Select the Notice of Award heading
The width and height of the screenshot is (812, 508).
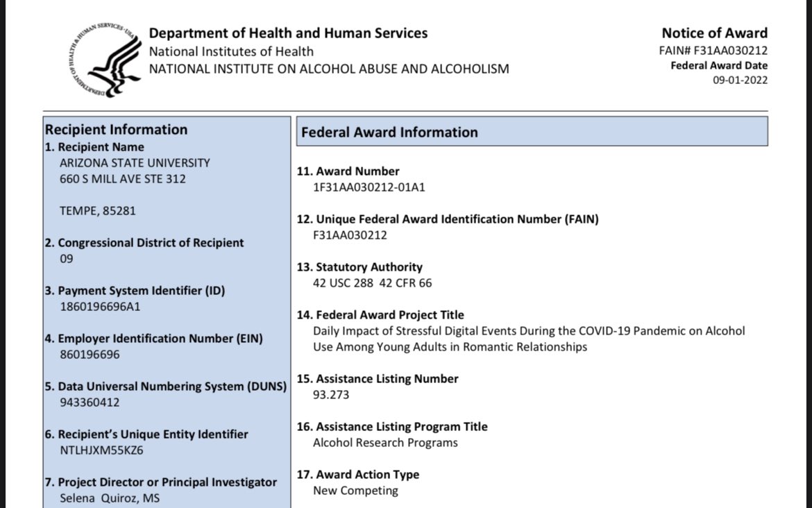tap(713, 33)
